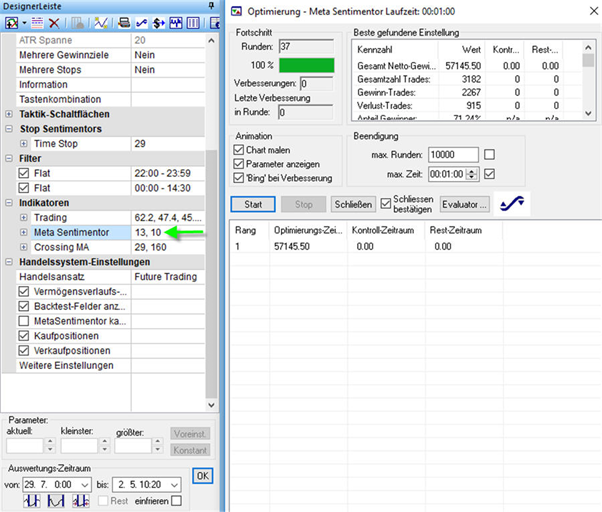Click the Evaluator ... button

[464, 204]
